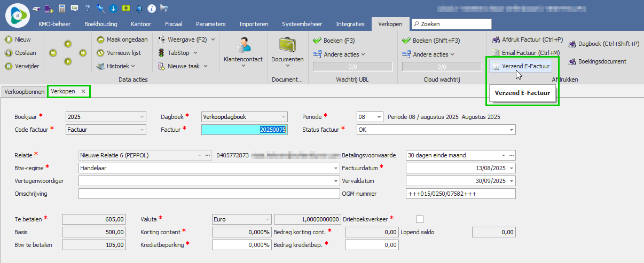Open the Factuurdatum date picker arrow
The width and height of the screenshot is (644, 263).
pyautogui.click(x=512, y=168)
